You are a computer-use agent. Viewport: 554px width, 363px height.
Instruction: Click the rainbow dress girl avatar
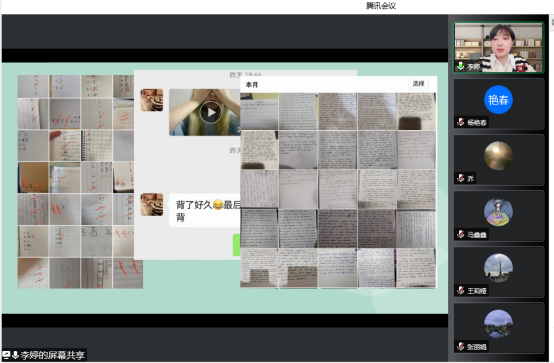click(498, 212)
